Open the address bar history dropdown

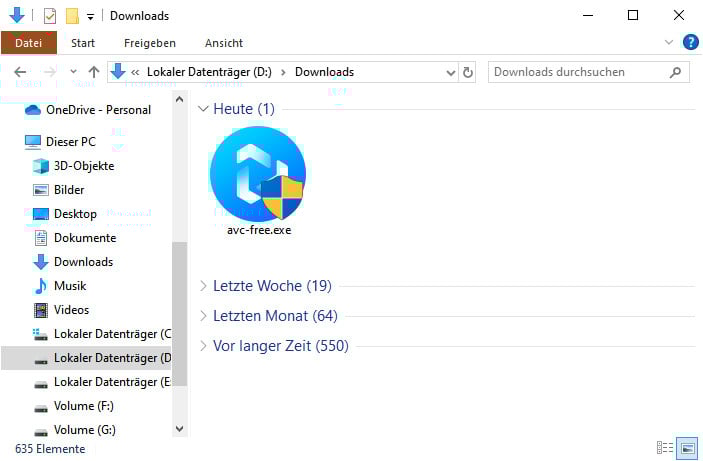click(x=451, y=72)
